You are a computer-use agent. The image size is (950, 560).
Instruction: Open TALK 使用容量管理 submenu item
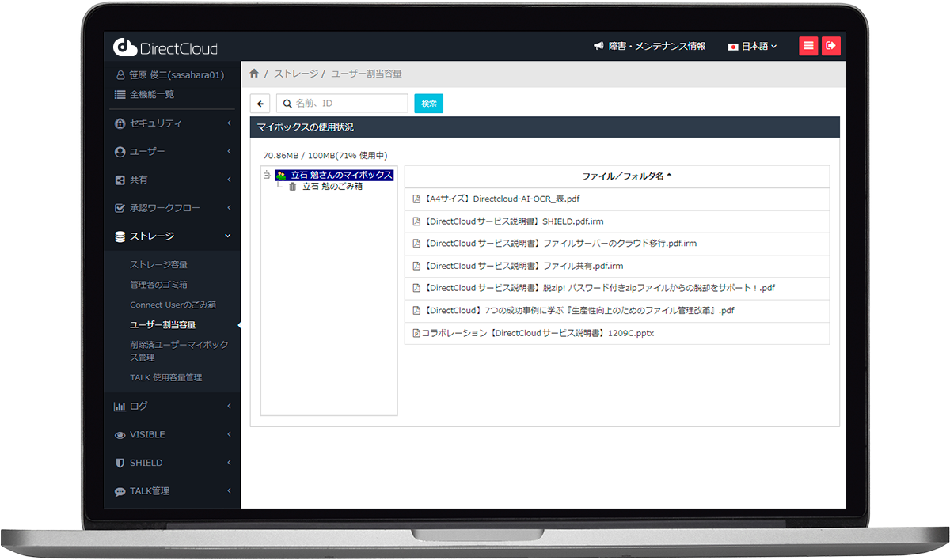pyautogui.click(x=165, y=378)
